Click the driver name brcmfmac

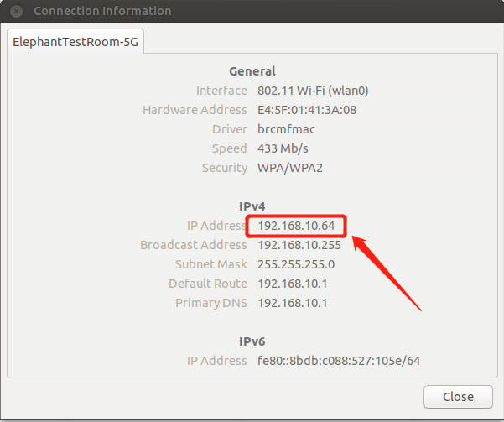coord(287,129)
